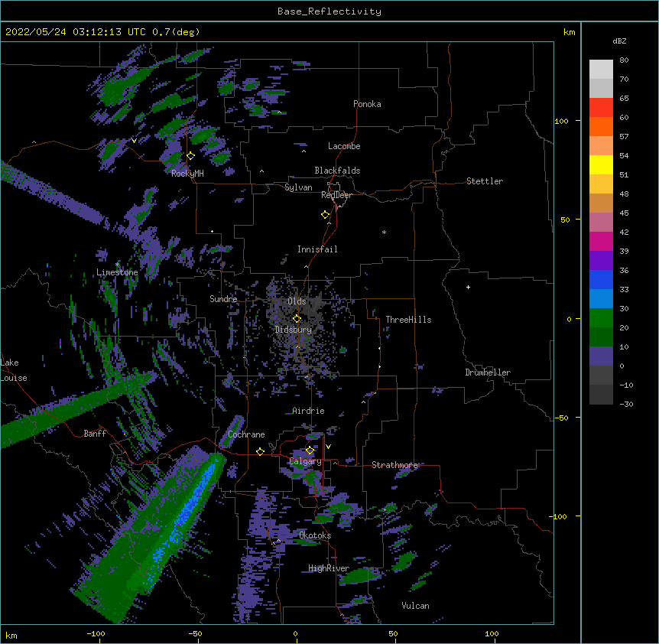Click the Stettler city label
659x644 pixels.
coord(485,181)
